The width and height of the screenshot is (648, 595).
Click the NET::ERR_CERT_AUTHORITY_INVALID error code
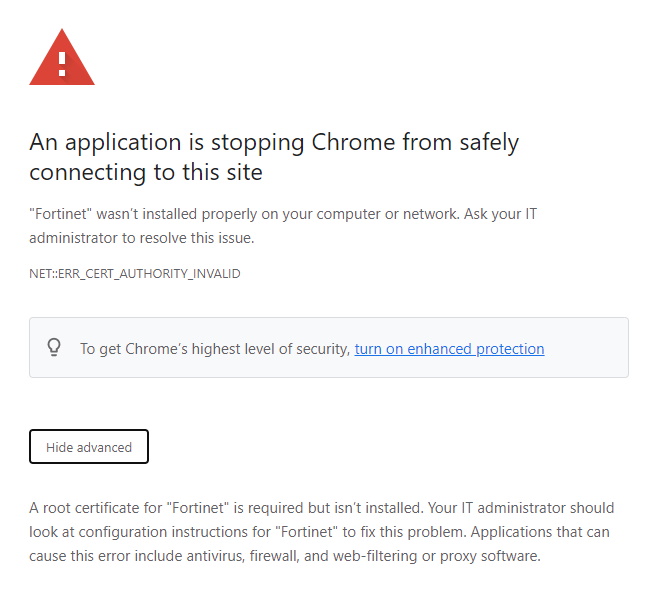(x=135, y=273)
